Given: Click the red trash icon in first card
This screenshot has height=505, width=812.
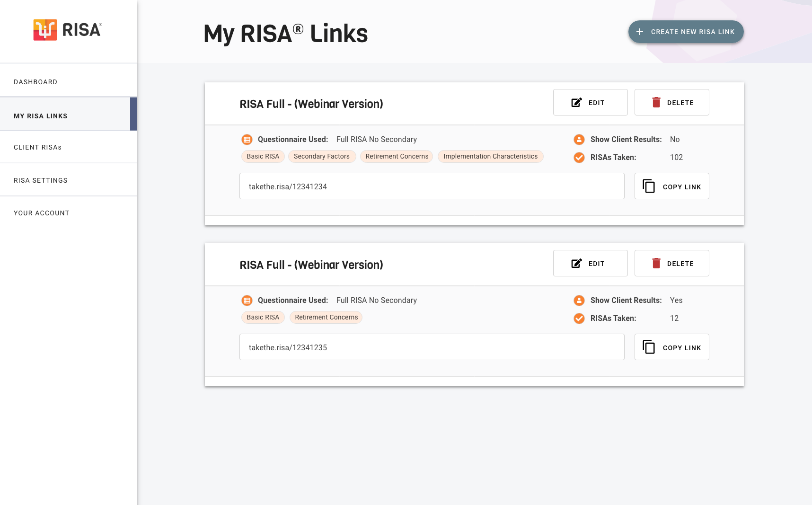Looking at the screenshot, I should tap(656, 102).
